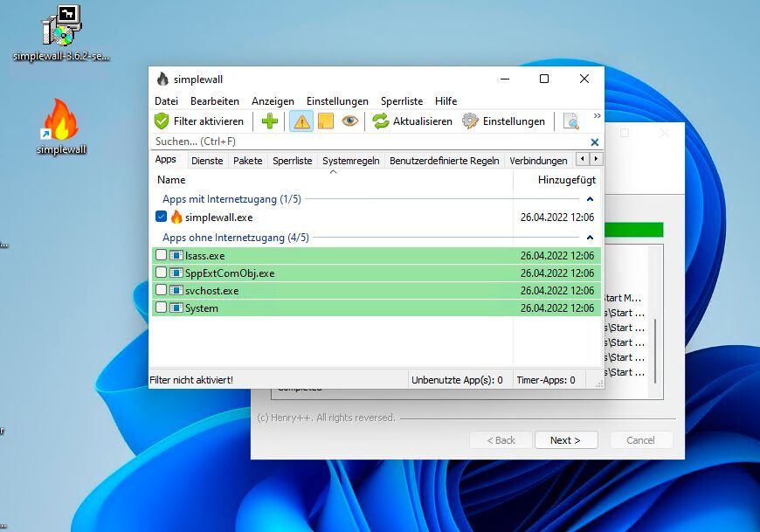Click the warning notifications toolbar icon

(x=301, y=121)
